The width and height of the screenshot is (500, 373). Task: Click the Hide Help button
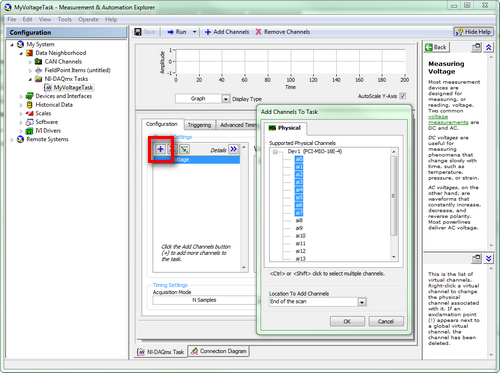tap(473, 32)
